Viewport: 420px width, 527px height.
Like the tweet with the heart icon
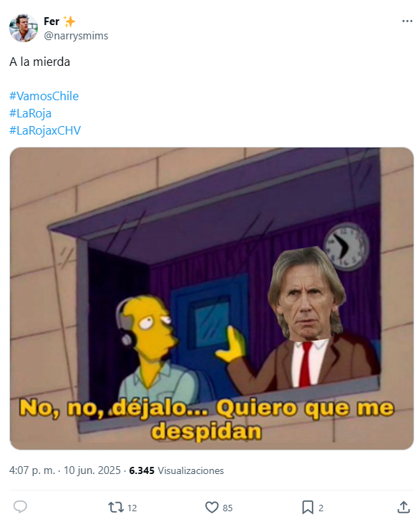point(212,507)
